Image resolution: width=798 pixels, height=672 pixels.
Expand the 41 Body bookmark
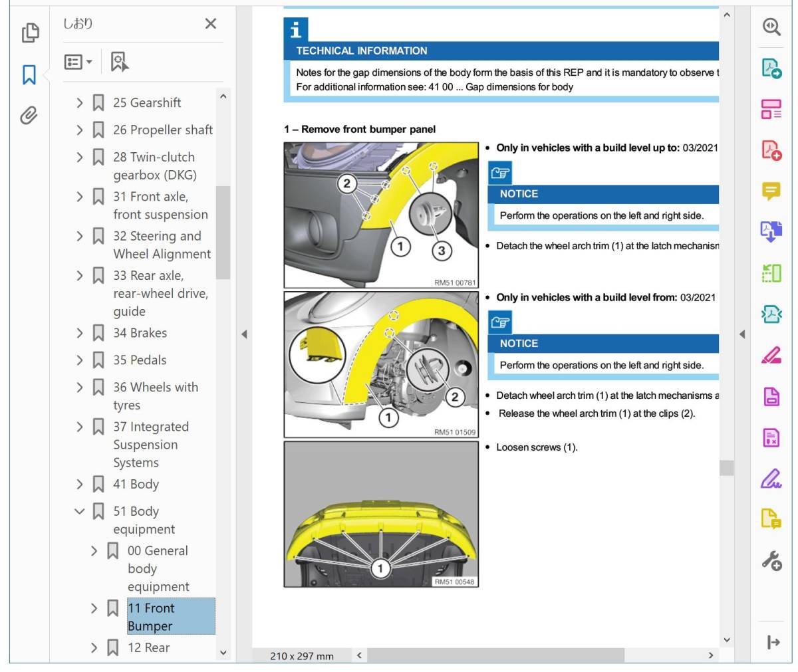coord(80,485)
